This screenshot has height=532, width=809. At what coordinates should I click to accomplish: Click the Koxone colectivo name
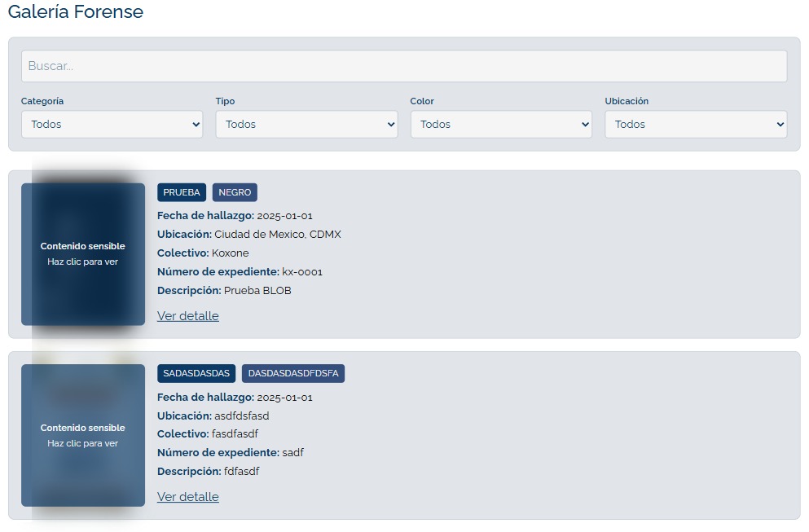tap(231, 253)
